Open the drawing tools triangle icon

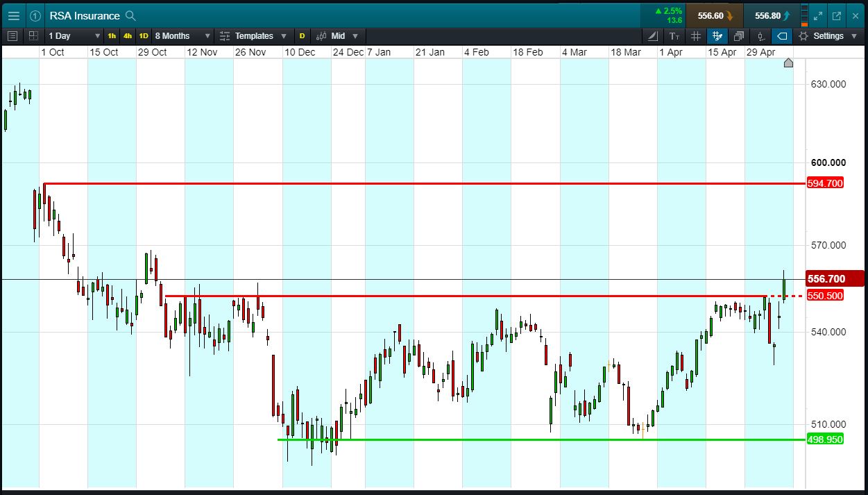coord(653,36)
